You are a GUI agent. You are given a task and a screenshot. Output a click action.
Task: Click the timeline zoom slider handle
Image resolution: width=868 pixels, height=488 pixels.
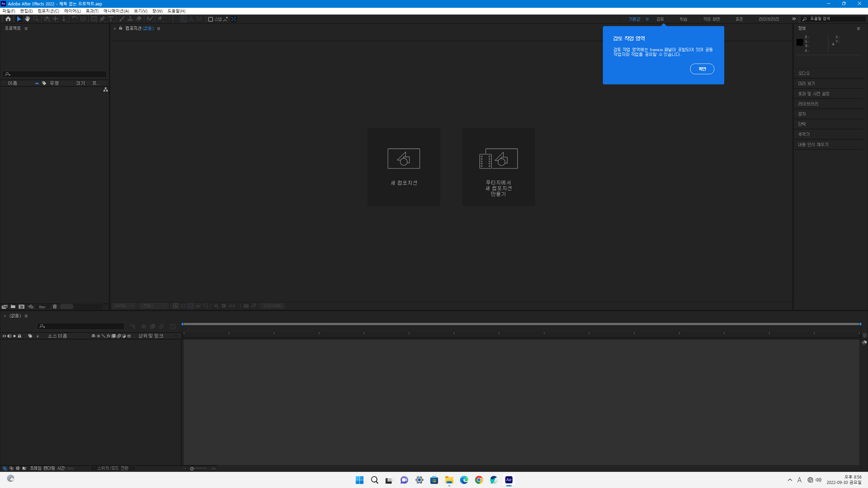pyautogui.click(x=192, y=469)
